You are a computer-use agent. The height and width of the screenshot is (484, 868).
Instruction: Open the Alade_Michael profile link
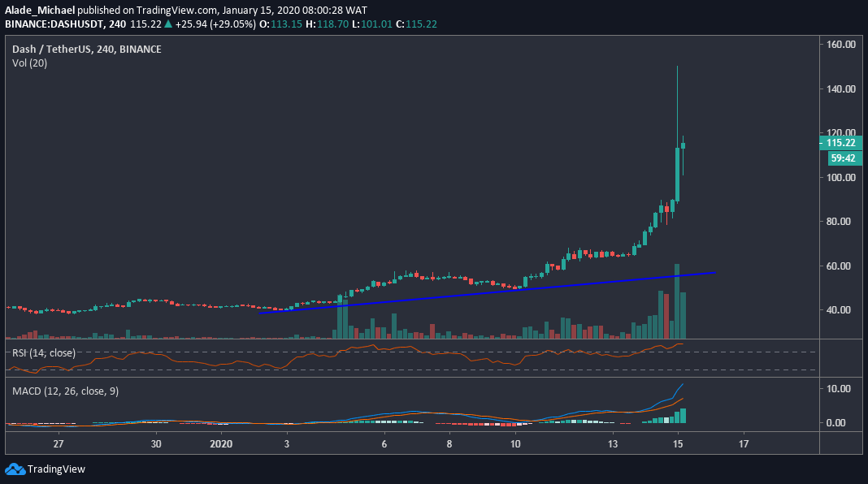tap(38, 11)
